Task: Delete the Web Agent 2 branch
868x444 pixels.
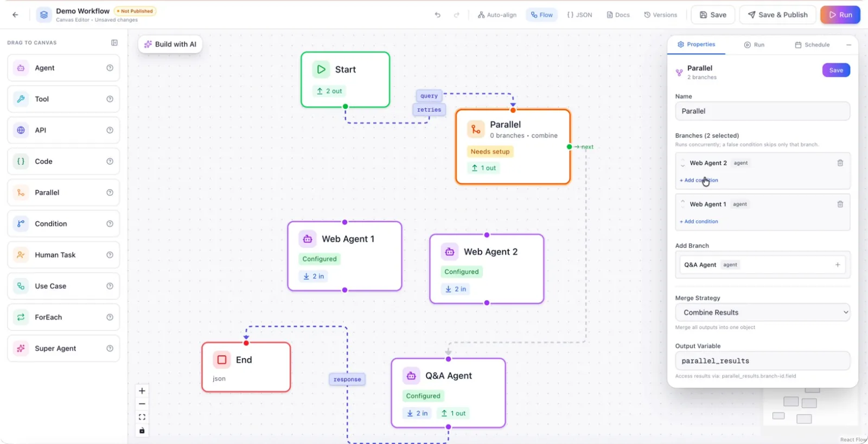Action: 840,163
